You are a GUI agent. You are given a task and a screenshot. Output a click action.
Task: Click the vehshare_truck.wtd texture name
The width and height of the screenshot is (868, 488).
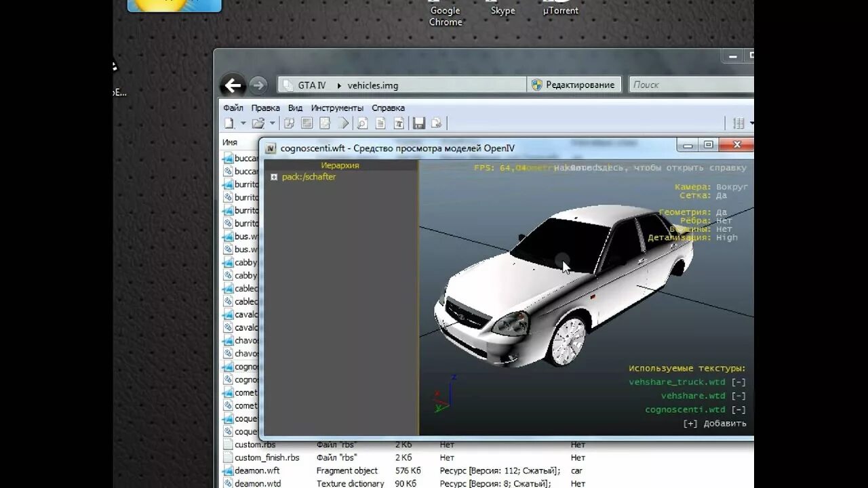click(677, 382)
